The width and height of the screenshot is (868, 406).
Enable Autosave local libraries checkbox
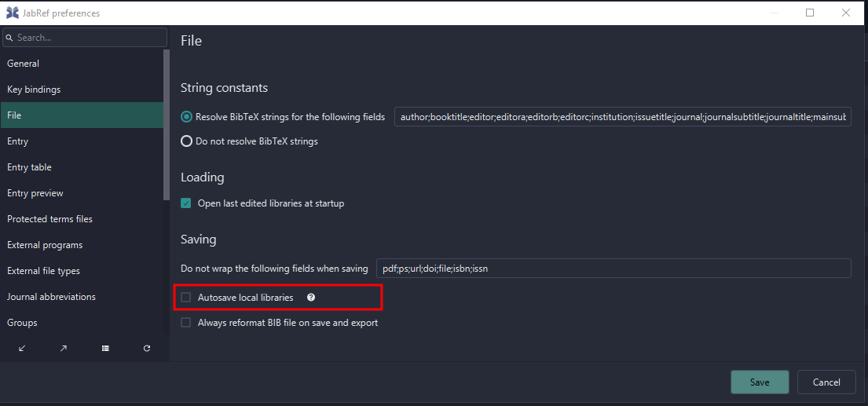point(186,298)
